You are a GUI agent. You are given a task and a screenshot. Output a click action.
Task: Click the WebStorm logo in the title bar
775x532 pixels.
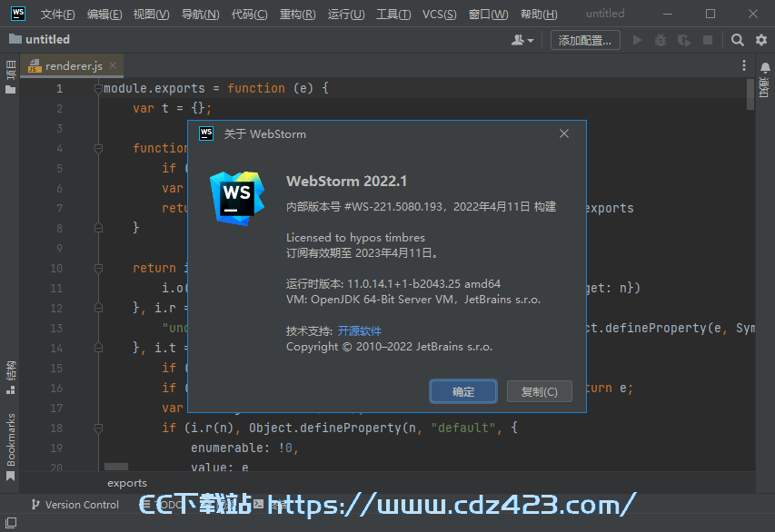click(x=18, y=14)
